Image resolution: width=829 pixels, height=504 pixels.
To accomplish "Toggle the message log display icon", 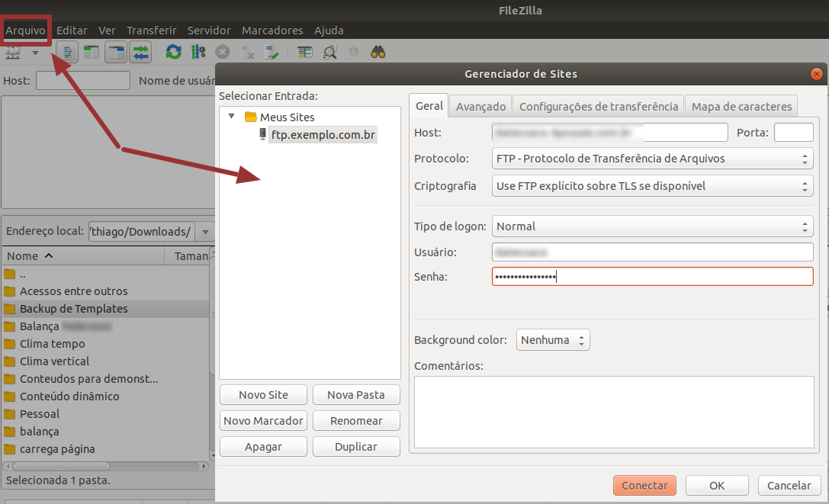I will pyautogui.click(x=67, y=53).
